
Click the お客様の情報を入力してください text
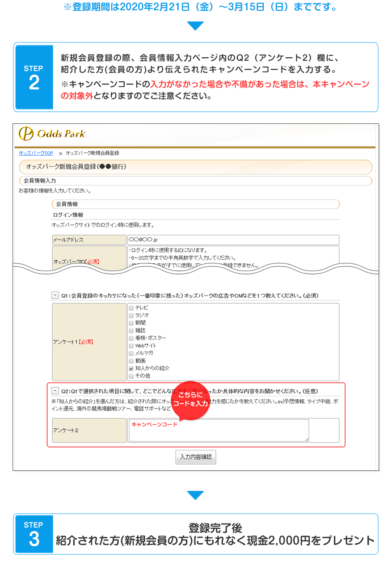55,191
